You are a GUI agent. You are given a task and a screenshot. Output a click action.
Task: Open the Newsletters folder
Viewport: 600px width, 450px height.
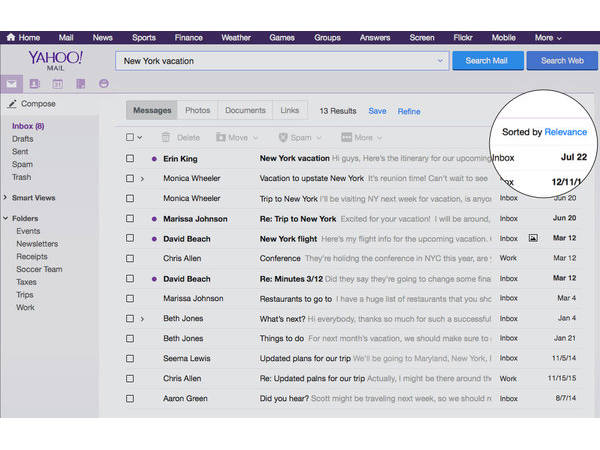[x=37, y=244]
